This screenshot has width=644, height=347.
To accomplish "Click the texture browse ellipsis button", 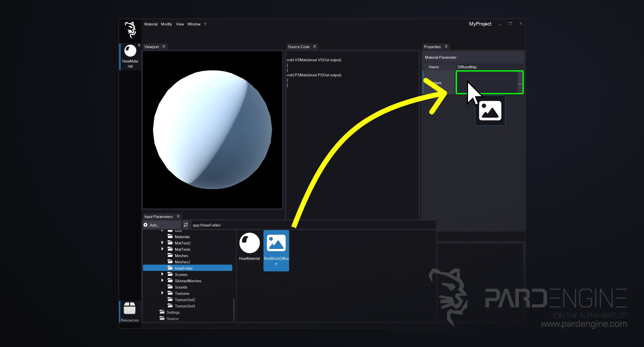I will 520,83.
